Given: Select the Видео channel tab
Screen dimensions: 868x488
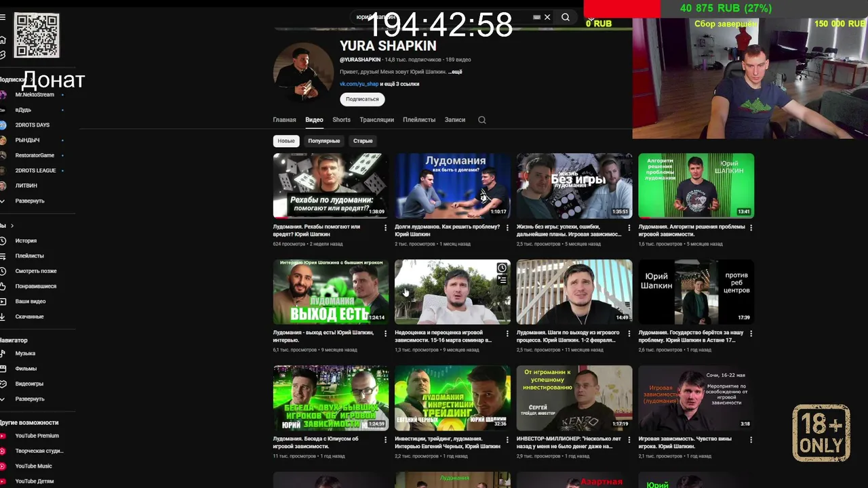Looking at the screenshot, I should point(314,120).
